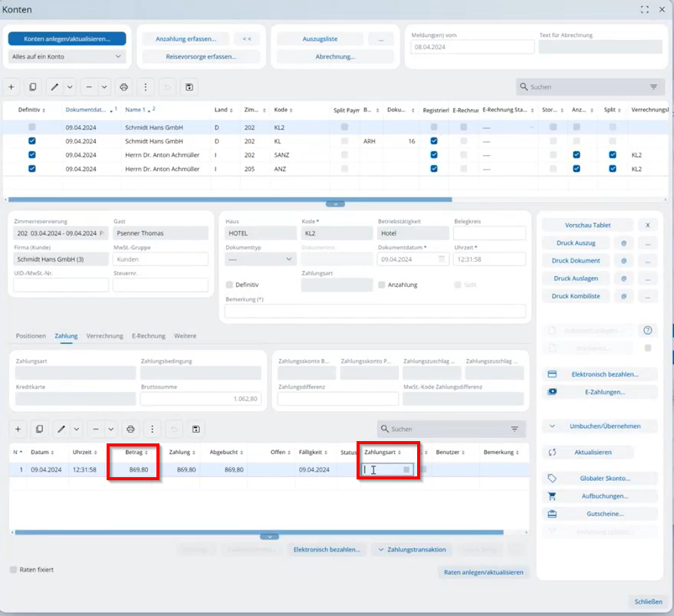Open the filter icon in the upper search box

pyautogui.click(x=654, y=87)
